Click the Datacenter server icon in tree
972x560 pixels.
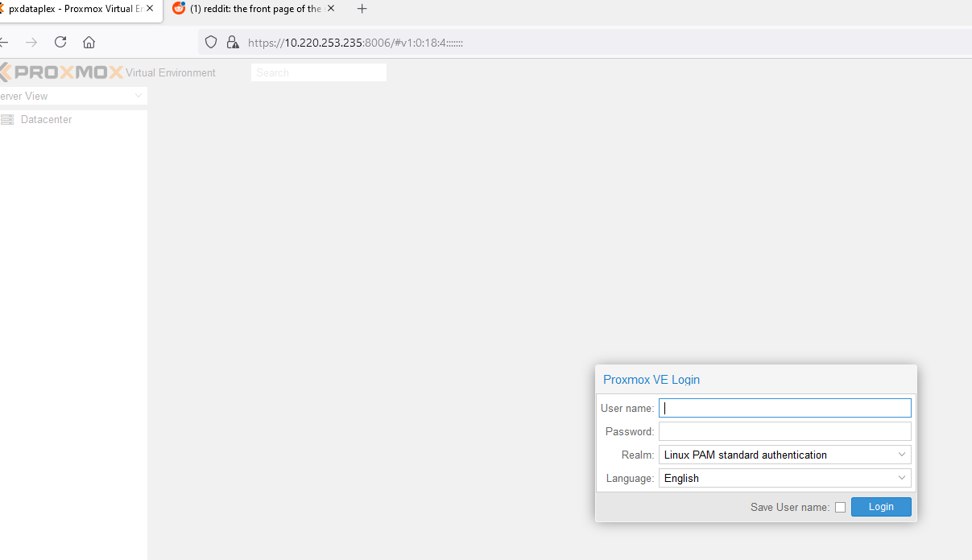point(7,119)
